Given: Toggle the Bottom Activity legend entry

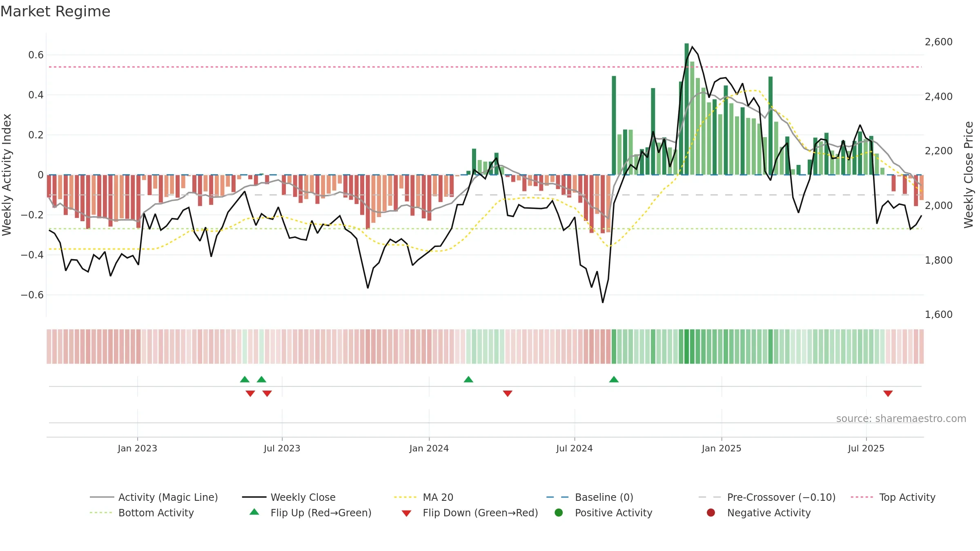Looking at the screenshot, I should click(142, 513).
